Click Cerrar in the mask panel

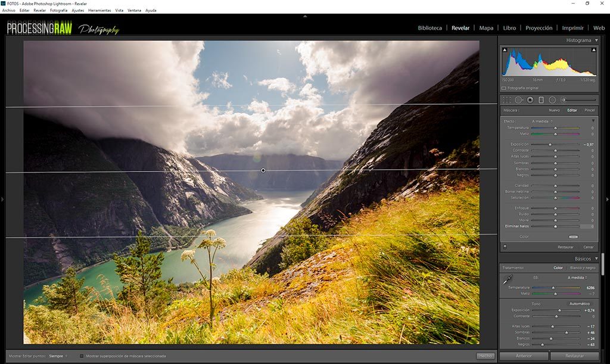(588, 247)
